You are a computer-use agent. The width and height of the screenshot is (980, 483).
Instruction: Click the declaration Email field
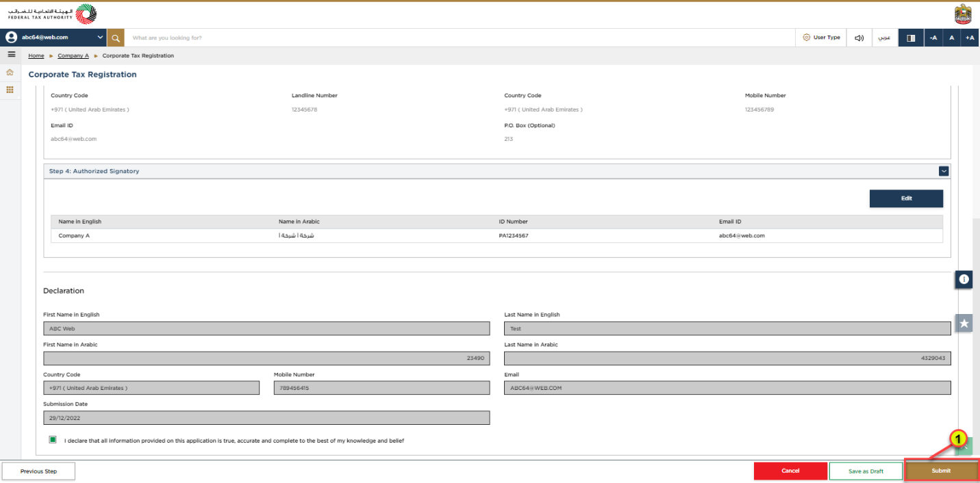[x=727, y=388]
